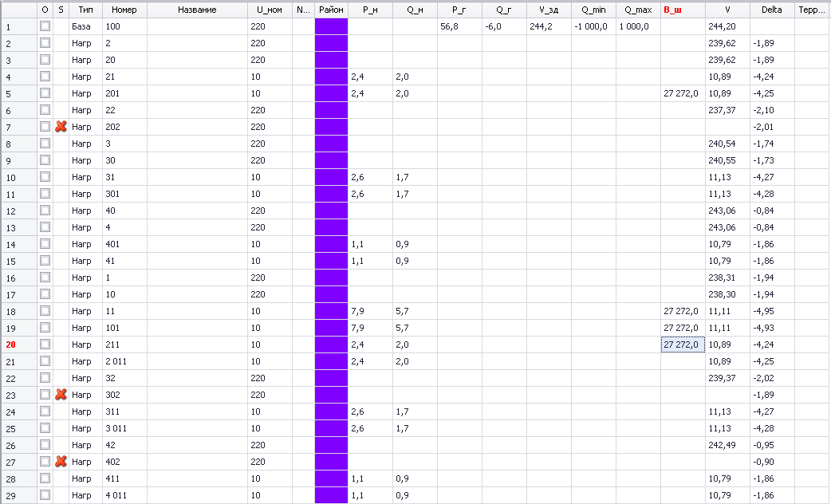Click the 244,20 voltage value in row 1
Viewport: 831px width, 504px height.
coord(722,26)
